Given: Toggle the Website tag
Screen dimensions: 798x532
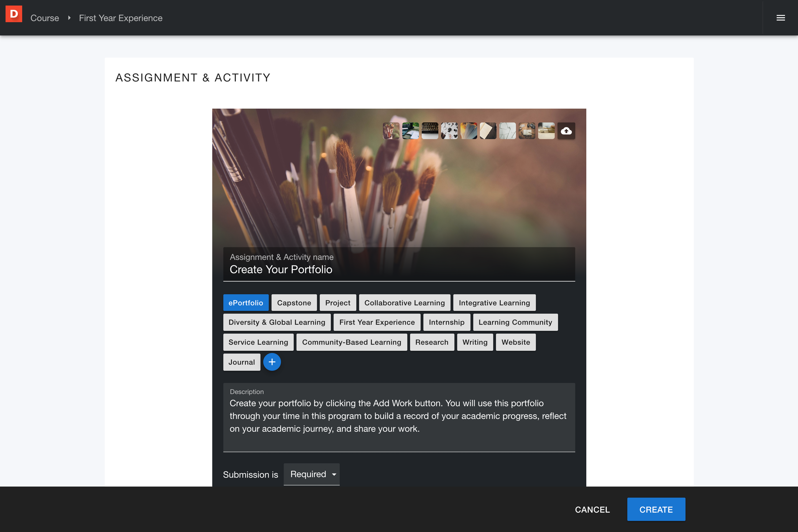Looking at the screenshot, I should click(x=516, y=342).
